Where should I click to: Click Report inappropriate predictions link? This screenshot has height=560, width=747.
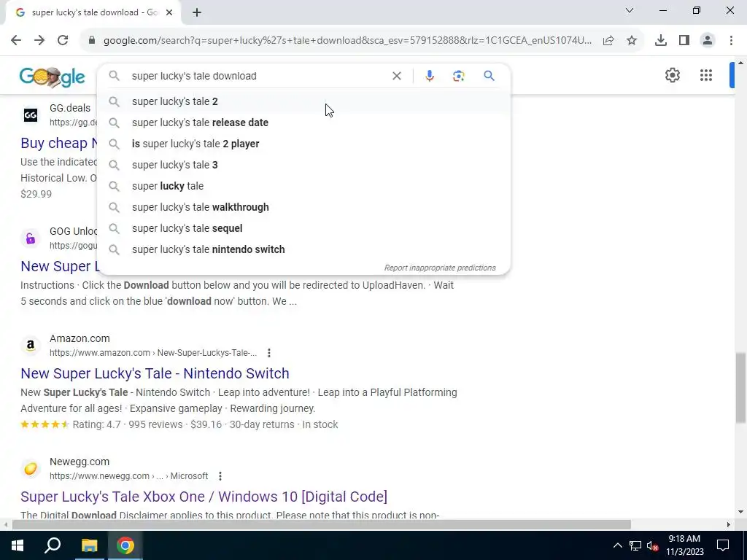pyautogui.click(x=440, y=268)
